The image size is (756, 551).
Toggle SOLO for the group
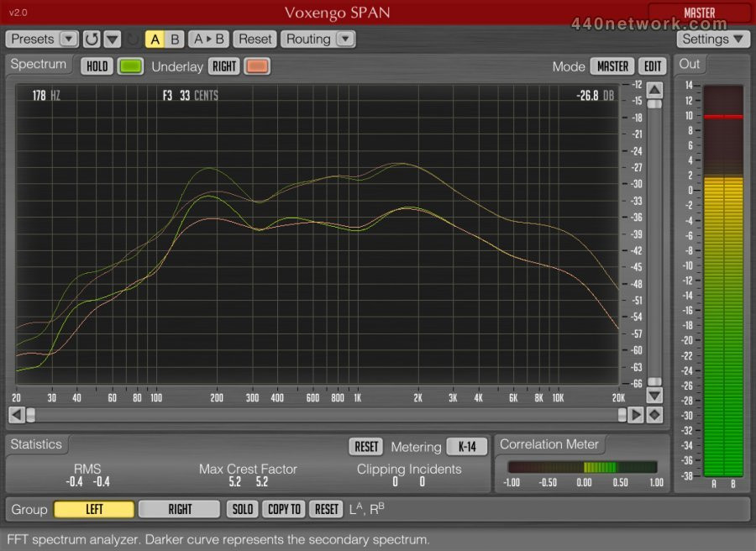tap(242, 510)
